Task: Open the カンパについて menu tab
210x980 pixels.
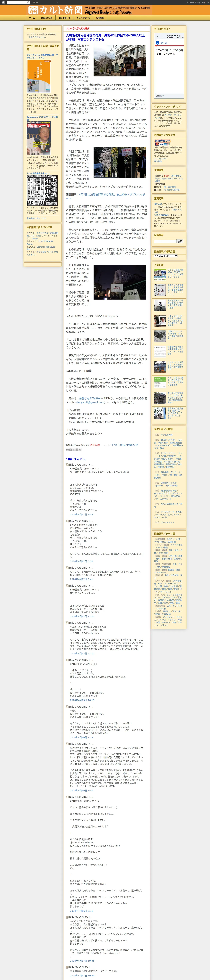Action: point(83,18)
